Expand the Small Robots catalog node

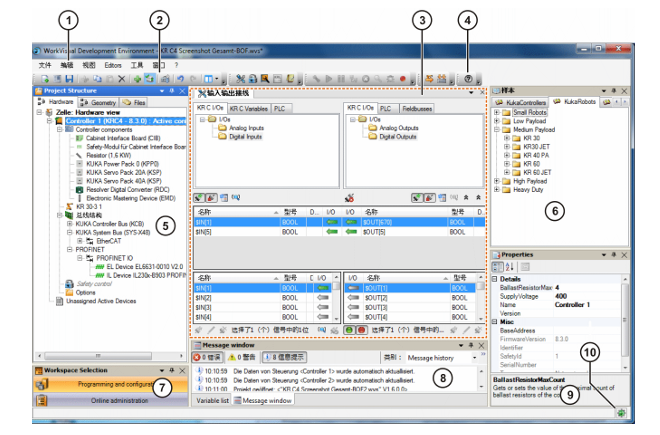click(498, 113)
